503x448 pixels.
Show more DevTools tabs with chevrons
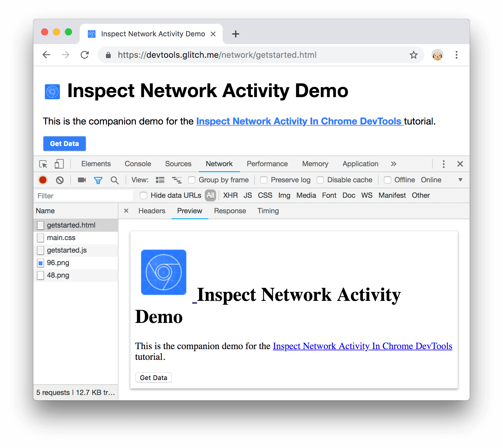(x=393, y=164)
